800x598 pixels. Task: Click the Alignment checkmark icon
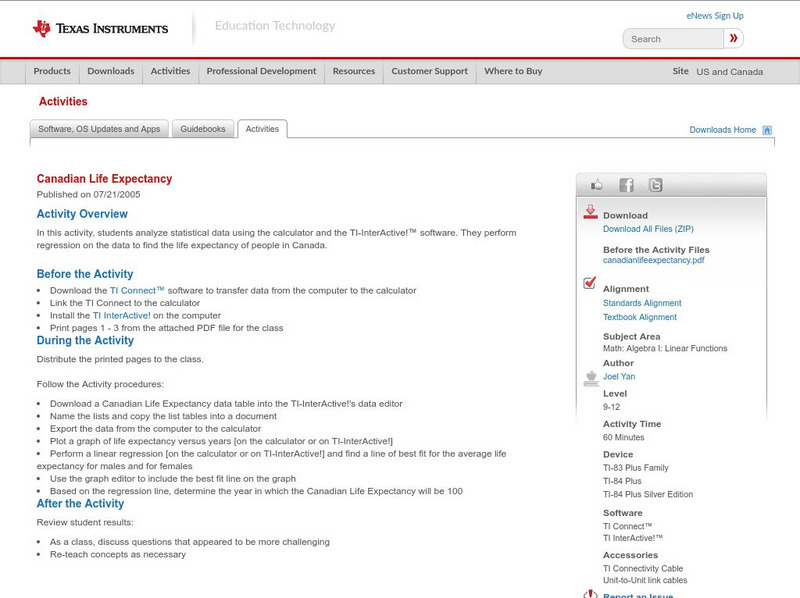[589, 283]
